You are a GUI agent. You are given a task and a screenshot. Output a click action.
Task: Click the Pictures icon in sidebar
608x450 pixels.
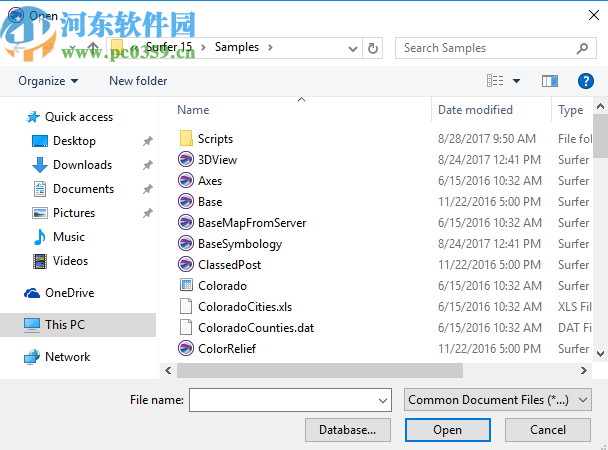point(40,213)
